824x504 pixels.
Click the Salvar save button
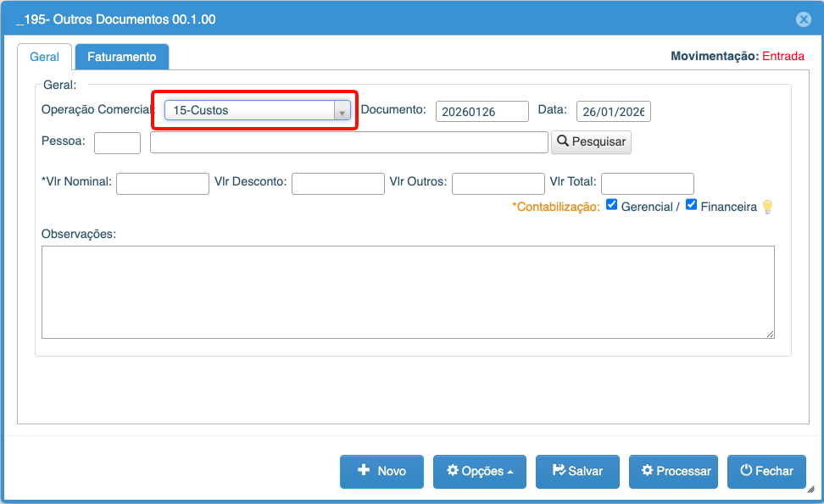pyautogui.click(x=577, y=472)
